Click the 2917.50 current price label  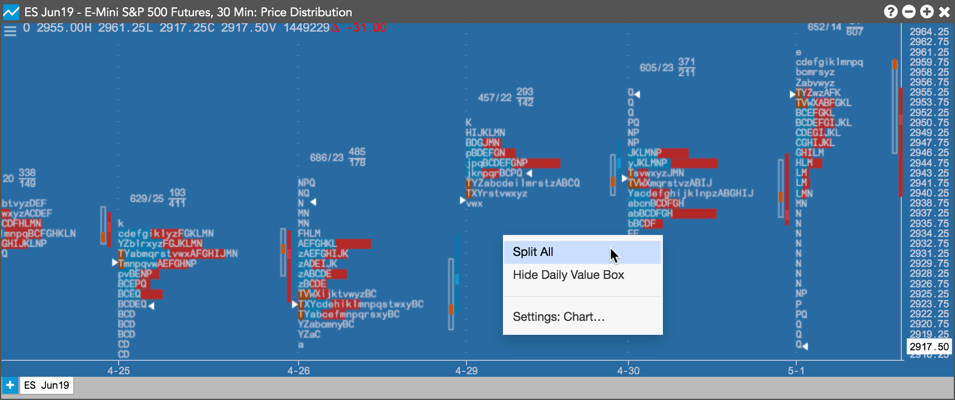pos(929,347)
